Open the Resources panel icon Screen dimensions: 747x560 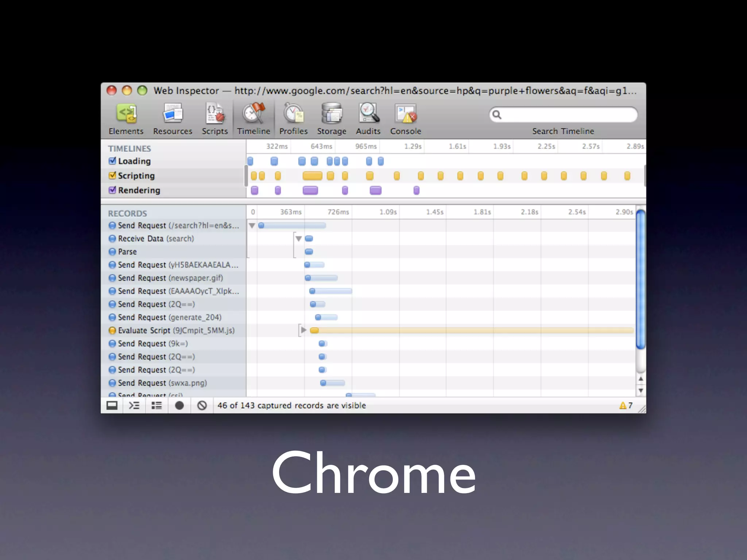[x=173, y=113]
